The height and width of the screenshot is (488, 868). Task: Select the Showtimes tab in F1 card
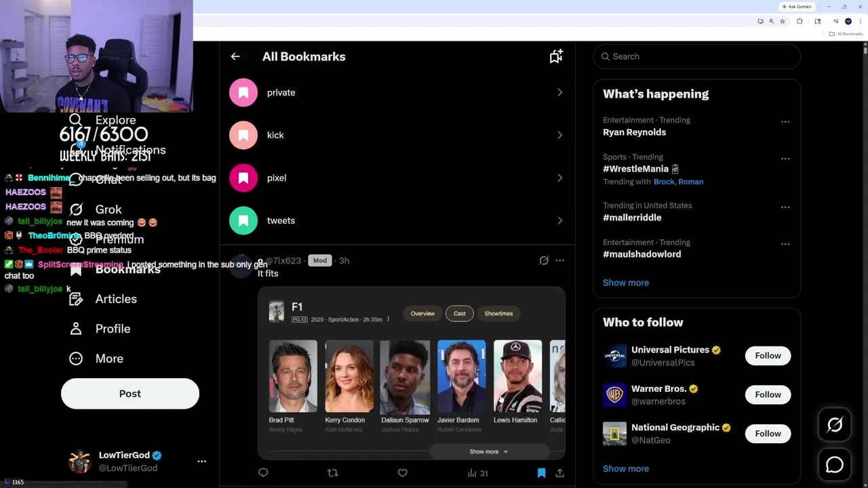[498, 314]
